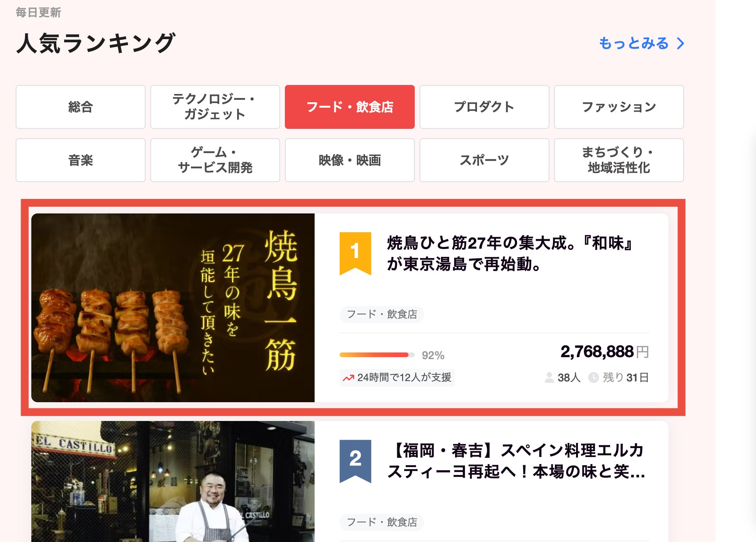Select the フード・飲食店 active tab
The height and width of the screenshot is (542, 756).
coord(350,107)
